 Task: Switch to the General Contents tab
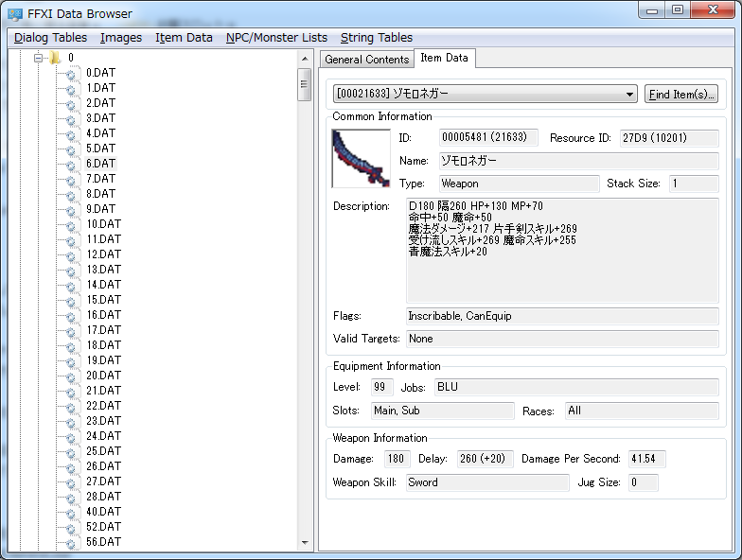(x=367, y=60)
